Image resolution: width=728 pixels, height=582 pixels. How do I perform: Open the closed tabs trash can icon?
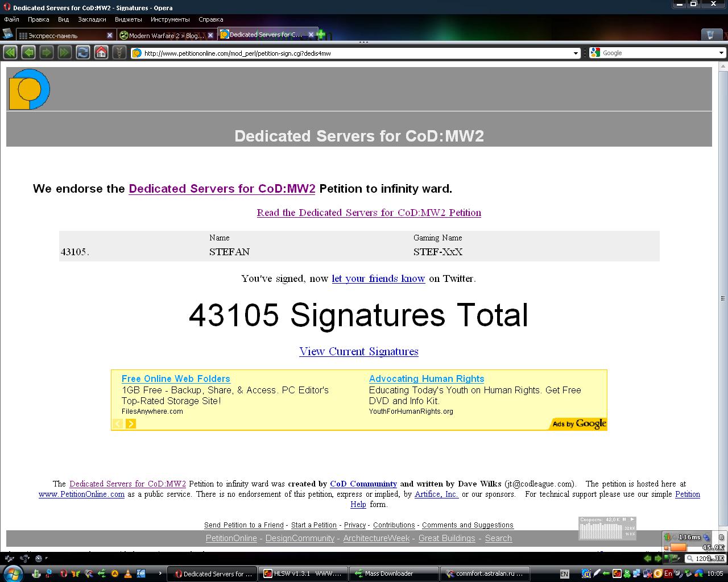point(710,35)
